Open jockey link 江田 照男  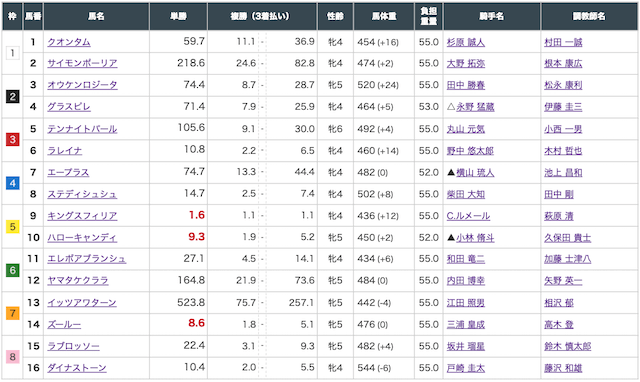[466, 303]
